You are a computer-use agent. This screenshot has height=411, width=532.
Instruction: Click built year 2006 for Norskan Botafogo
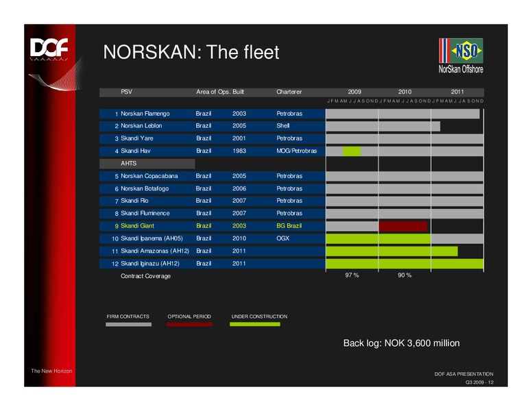(x=239, y=188)
